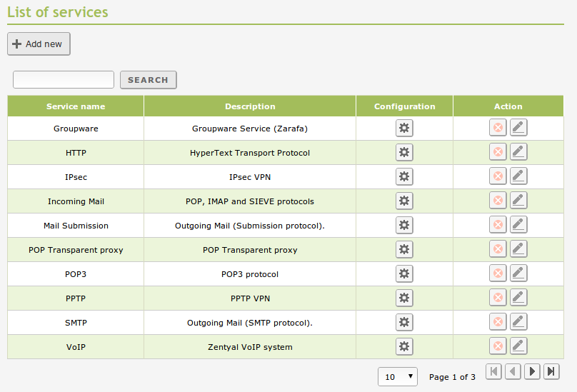Open configuration for Mail Submission service
The height and width of the screenshot is (392, 577).
pos(404,226)
